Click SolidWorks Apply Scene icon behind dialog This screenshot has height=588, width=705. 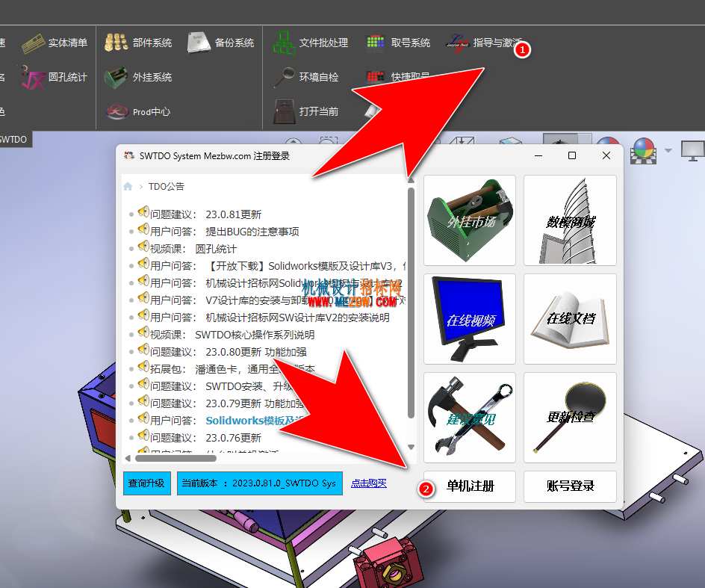pyautogui.click(x=643, y=151)
